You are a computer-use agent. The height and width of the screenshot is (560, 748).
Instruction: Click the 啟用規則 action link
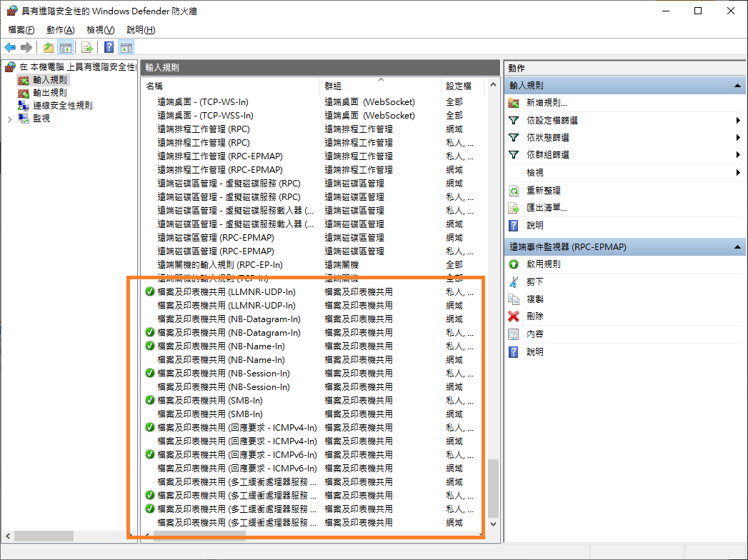(x=544, y=264)
